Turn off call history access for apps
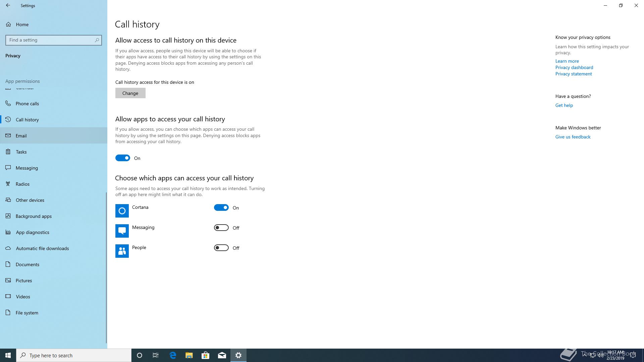Image resolution: width=644 pixels, height=362 pixels. tap(123, 158)
